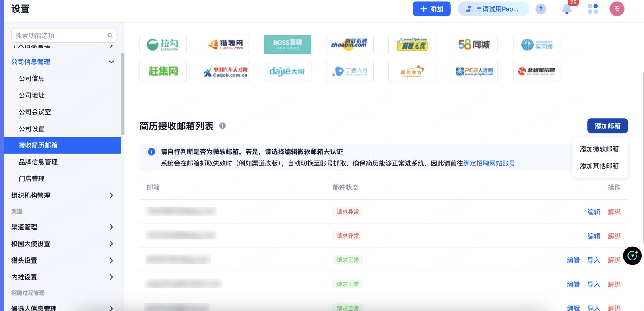Select the 实习僧 logo
Viewport: 644px width, 311px height.
click(x=537, y=44)
